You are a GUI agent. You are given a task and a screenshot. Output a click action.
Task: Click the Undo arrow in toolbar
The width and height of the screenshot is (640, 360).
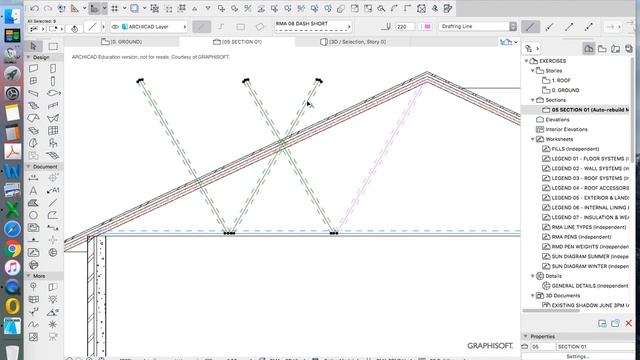[x=34, y=8]
